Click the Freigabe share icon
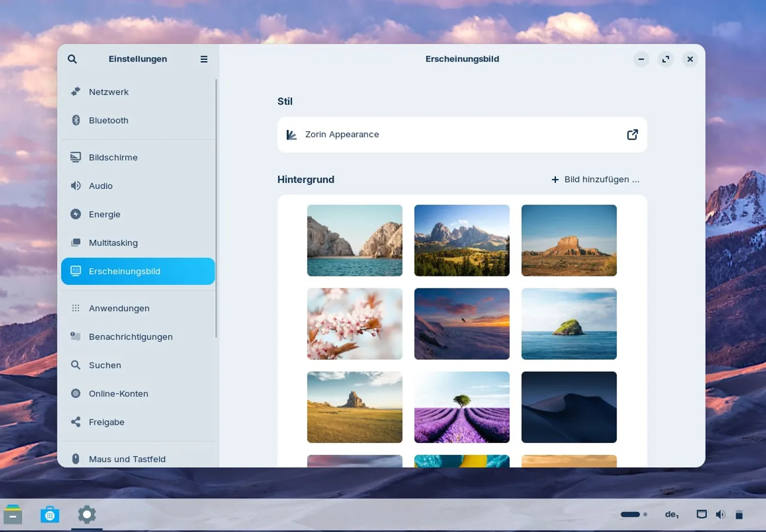 76,422
